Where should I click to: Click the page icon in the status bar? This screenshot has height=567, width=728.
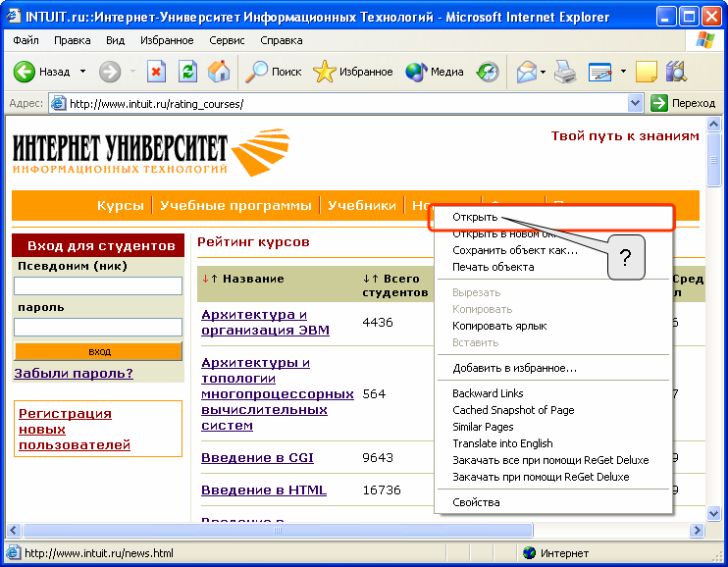[x=13, y=552]
